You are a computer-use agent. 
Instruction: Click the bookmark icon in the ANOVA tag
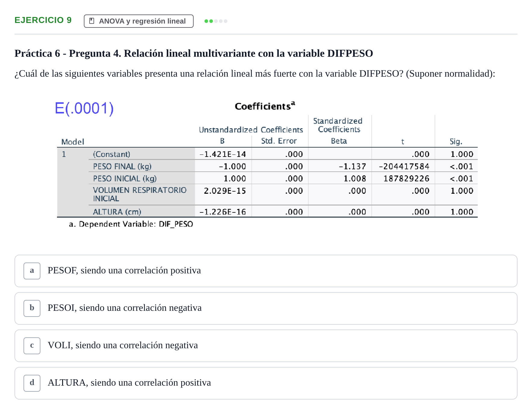pos(92,21)
